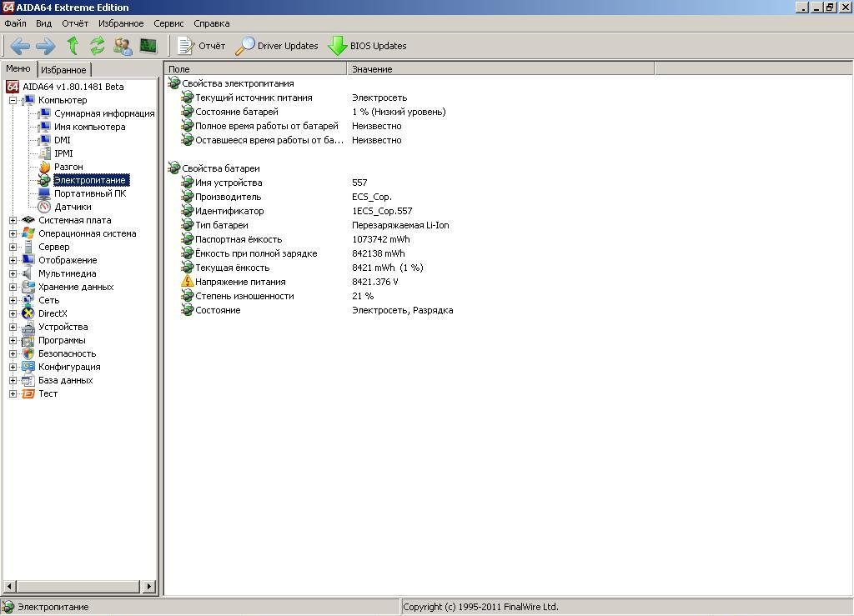Expand the Программы node
Image resolution: width=854 pixels, height=616 pixels.
13,340
